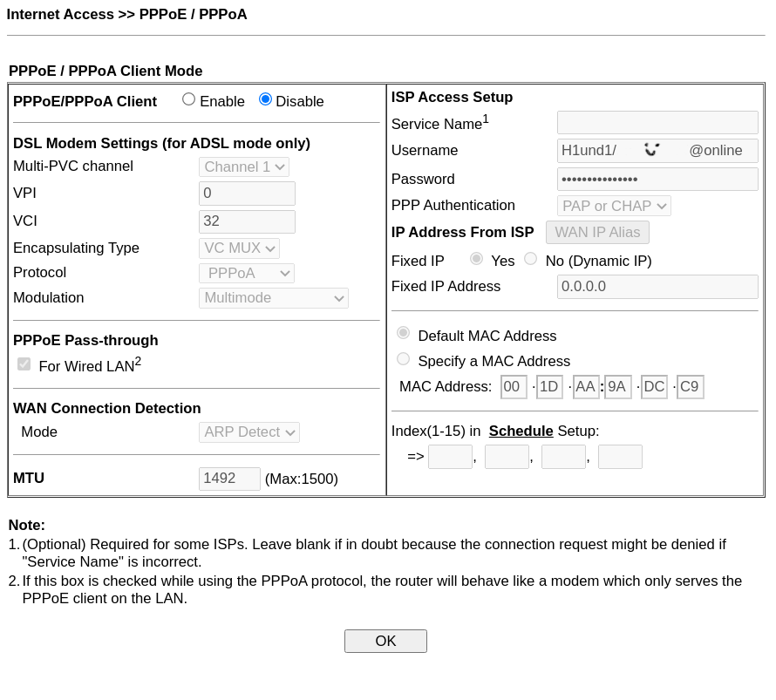Screen dimensions: 776x700
Task: Click the PPPoE Pass-through heading
Action: (85, 340)
